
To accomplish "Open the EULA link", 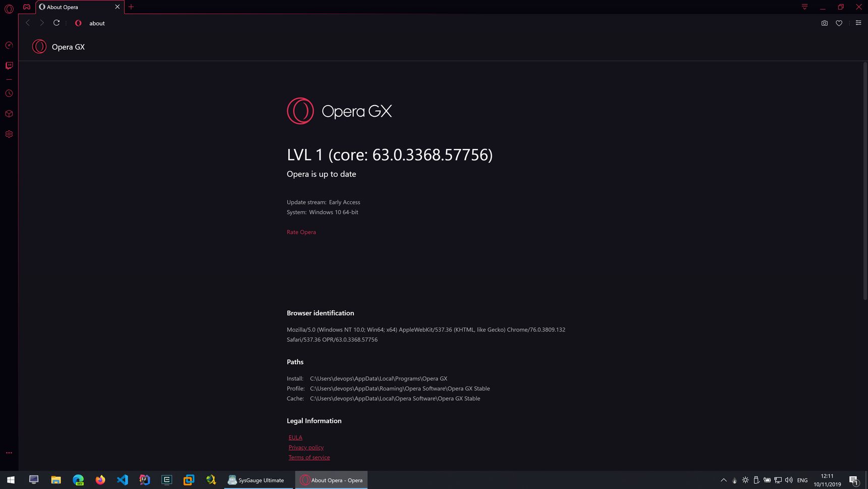I will 295,437.
